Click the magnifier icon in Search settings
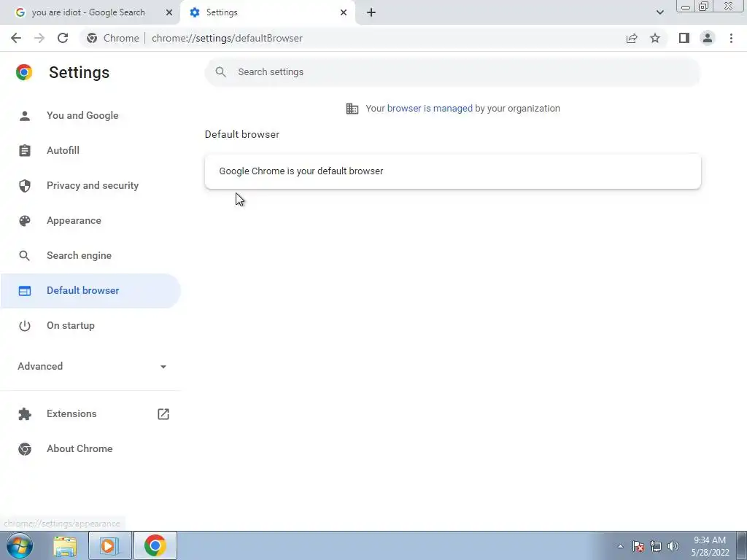Image resolution: width=747 pixels, height=560 pixels. pyautogui.click(x=220, y=72)
